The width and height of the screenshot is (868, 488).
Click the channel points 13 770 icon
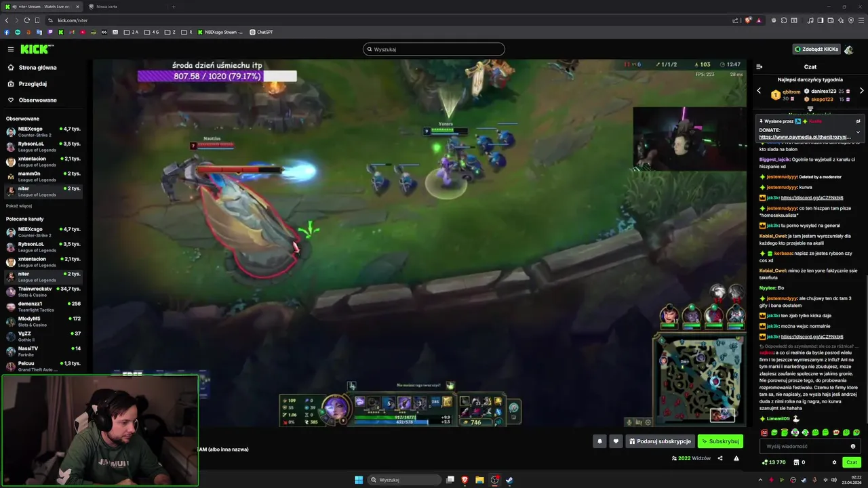[774, 462]
